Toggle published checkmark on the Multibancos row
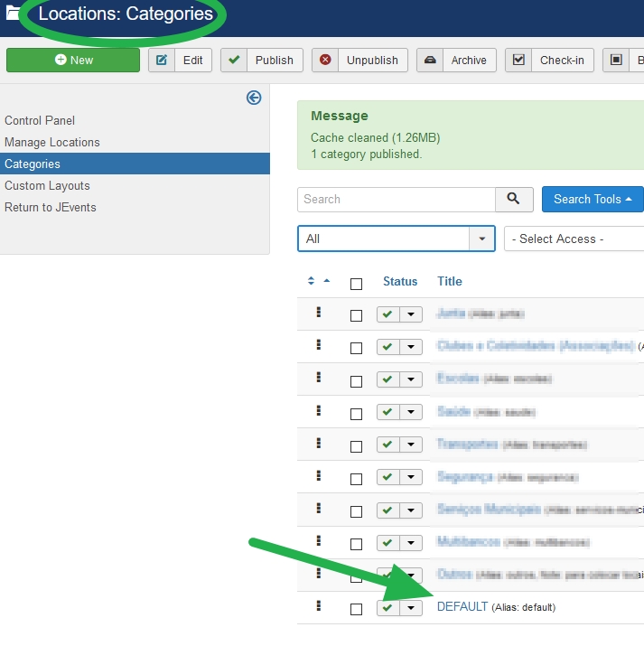The height and width of the screenshot is (646, 644). tap(387, 543)
